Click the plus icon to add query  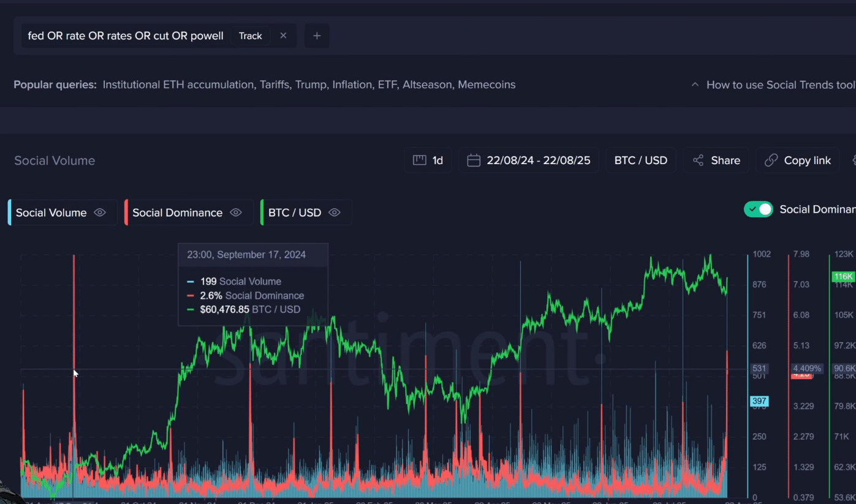pos(317,36)
